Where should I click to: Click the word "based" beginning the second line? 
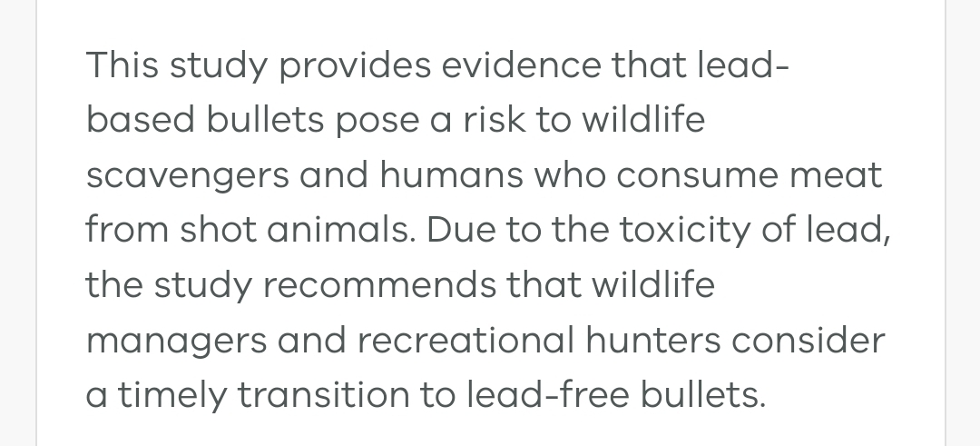coord(141,119)
